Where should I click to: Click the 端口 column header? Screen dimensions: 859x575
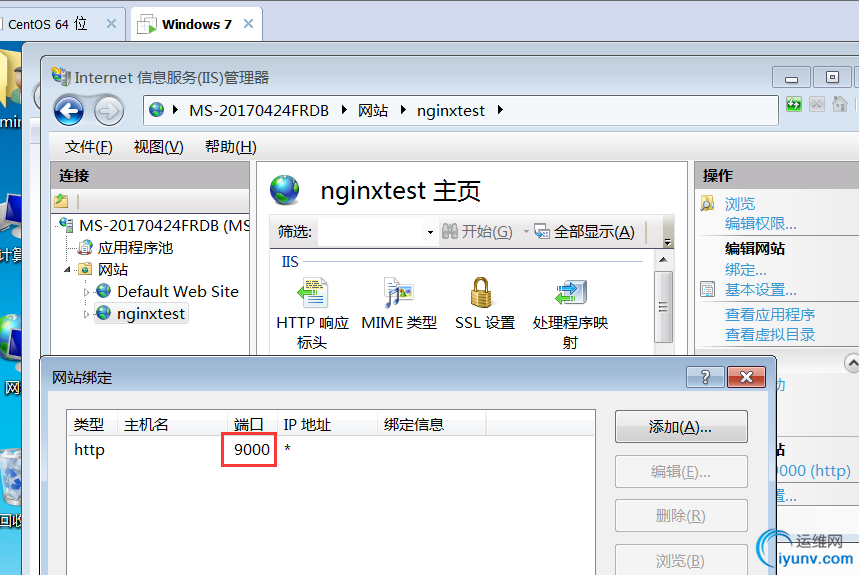tap(252, 424)
